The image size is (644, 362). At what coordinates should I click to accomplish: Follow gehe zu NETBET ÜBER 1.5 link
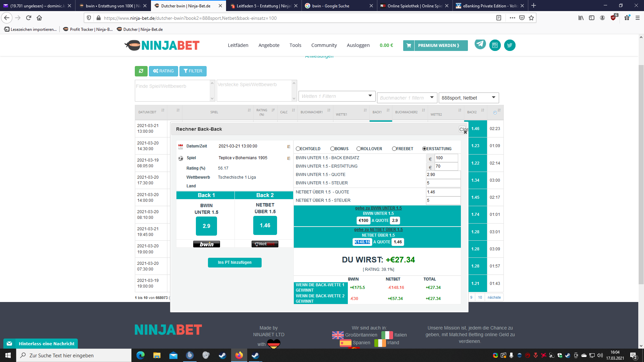point(378,230)
